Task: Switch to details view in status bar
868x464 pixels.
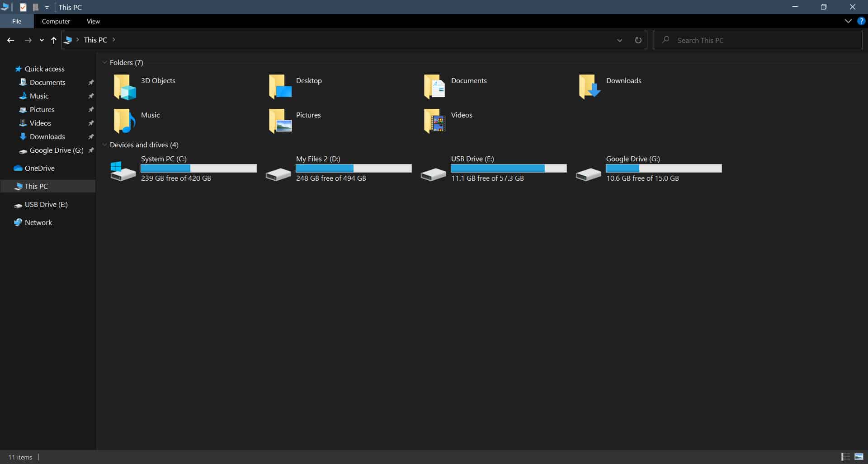Action: pyautogui.click(x=845, y=457)
